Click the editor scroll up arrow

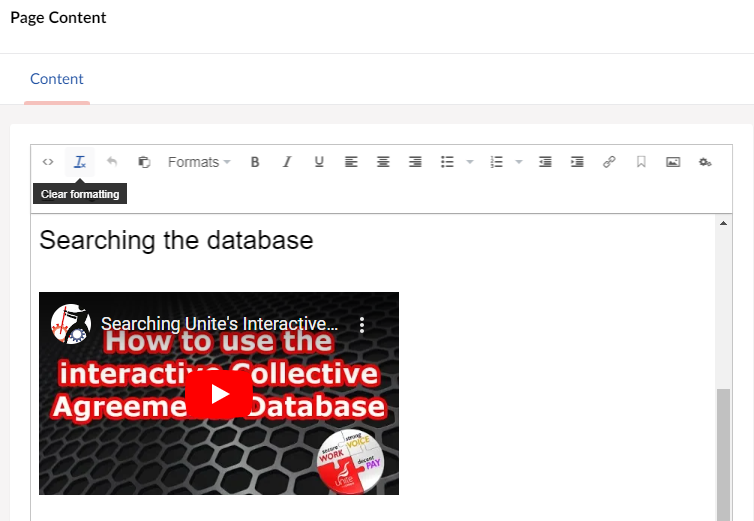723,223
